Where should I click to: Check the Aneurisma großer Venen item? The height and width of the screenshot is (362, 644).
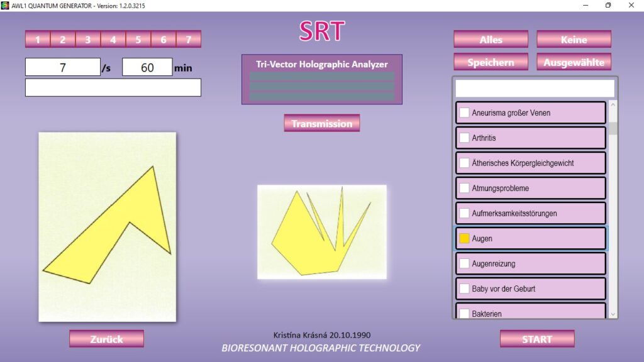pos(464,112)
